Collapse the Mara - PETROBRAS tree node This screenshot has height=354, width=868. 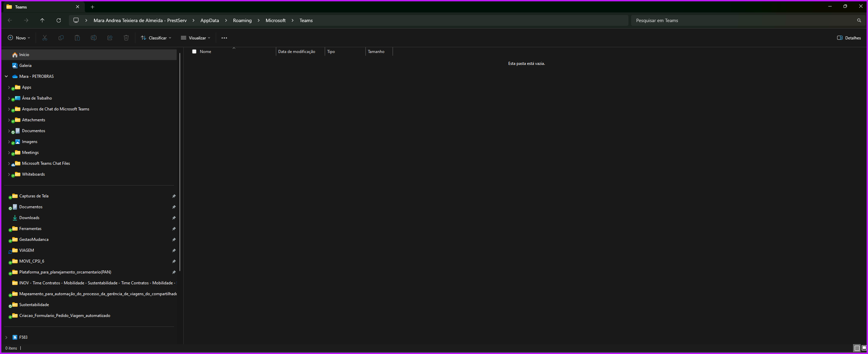(x=6, y=76)
